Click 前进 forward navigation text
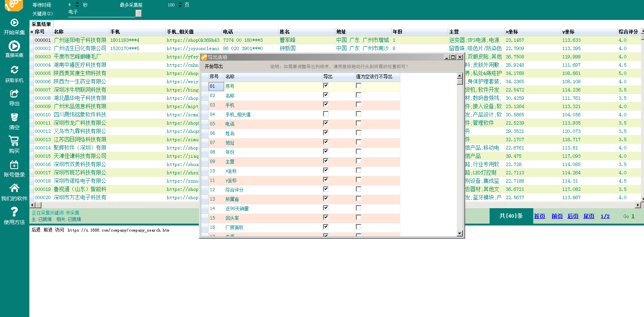 (48, 230)
